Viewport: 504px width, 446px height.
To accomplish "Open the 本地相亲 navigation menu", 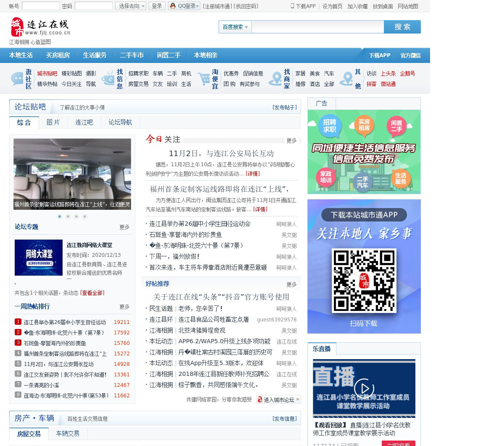I will tap(206, 55).
